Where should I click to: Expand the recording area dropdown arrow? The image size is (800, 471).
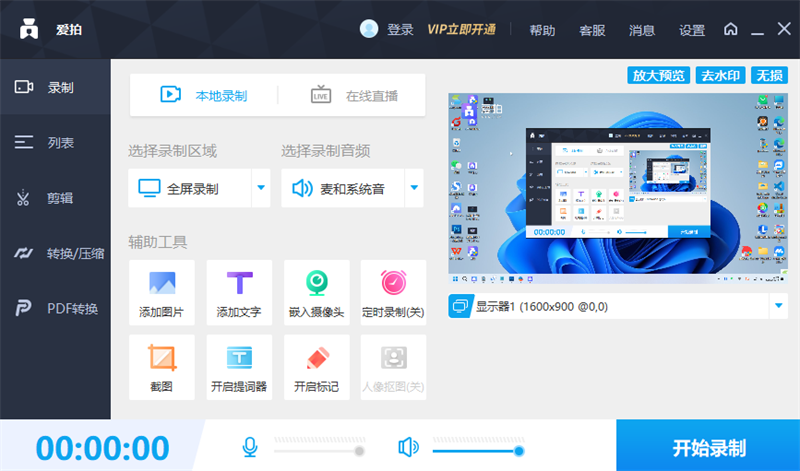[x=261, y=188]
